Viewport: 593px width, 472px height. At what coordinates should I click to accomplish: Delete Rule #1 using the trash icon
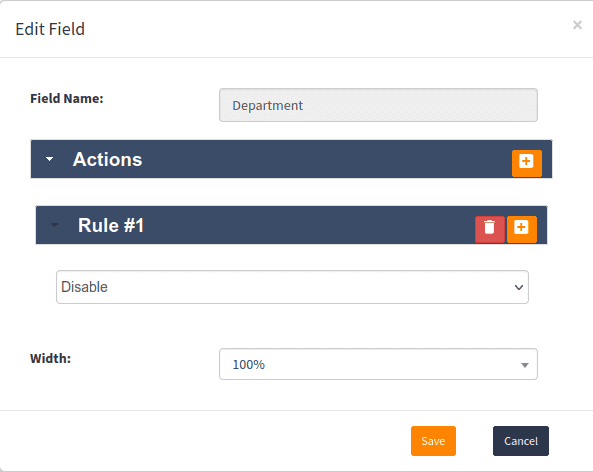[490, 229]
